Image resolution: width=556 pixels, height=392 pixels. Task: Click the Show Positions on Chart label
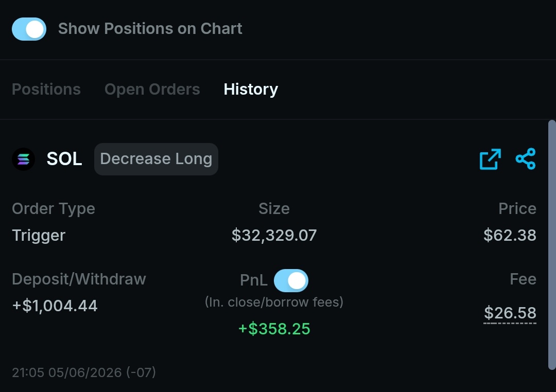click(x=150, y=29)
